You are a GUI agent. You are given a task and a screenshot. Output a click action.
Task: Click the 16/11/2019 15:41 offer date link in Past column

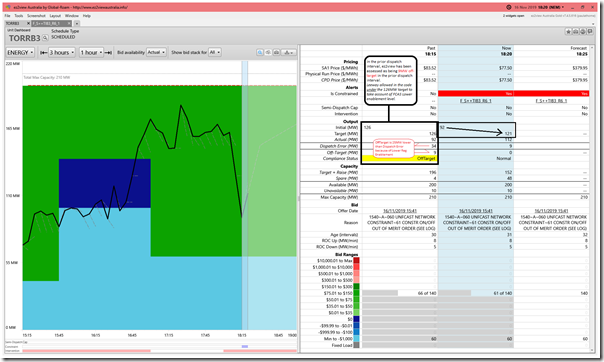click(x=400, y=211)
